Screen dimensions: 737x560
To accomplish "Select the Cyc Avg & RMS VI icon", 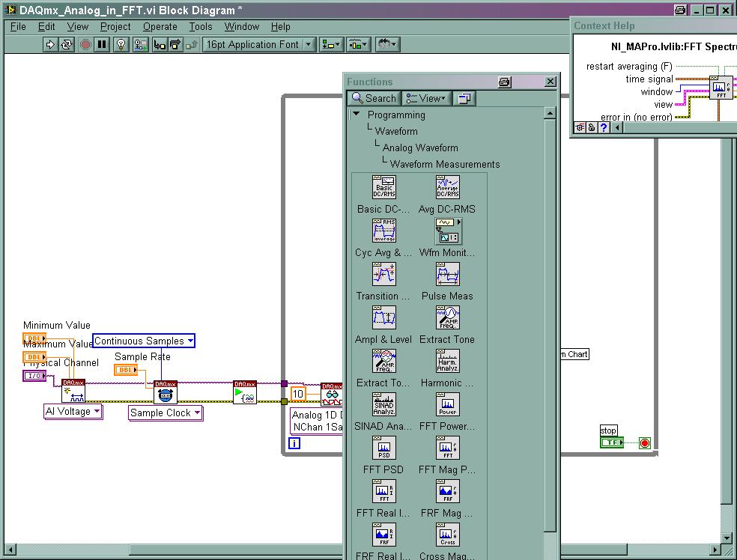I will coord(384,230).
